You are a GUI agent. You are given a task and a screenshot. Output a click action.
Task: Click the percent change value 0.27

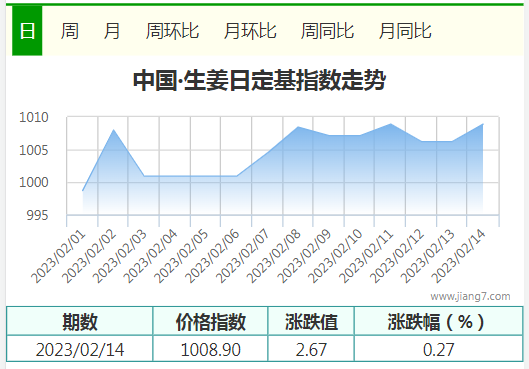(x=439, y=349)
